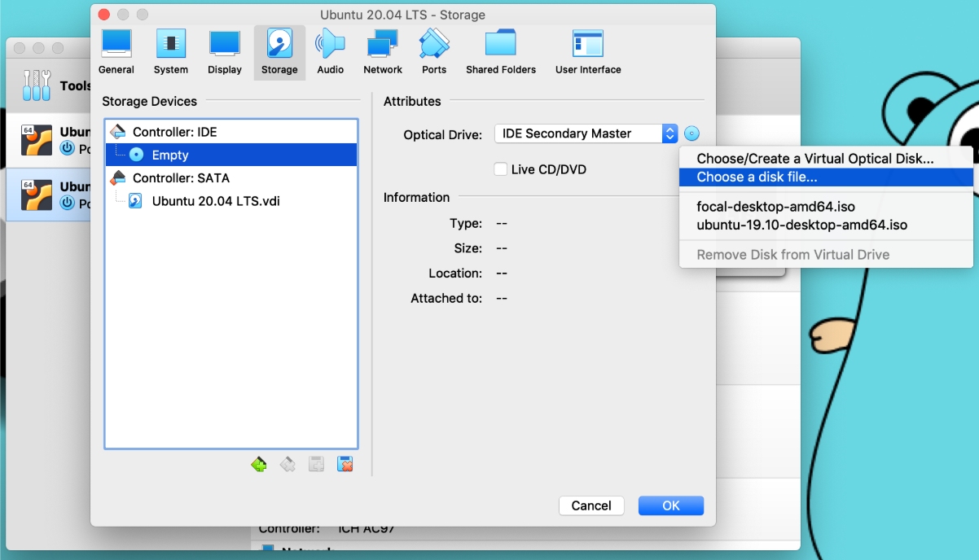Click the remove storage attachment icon
This screenshot has height=560, width=979.
click(345, 465)
